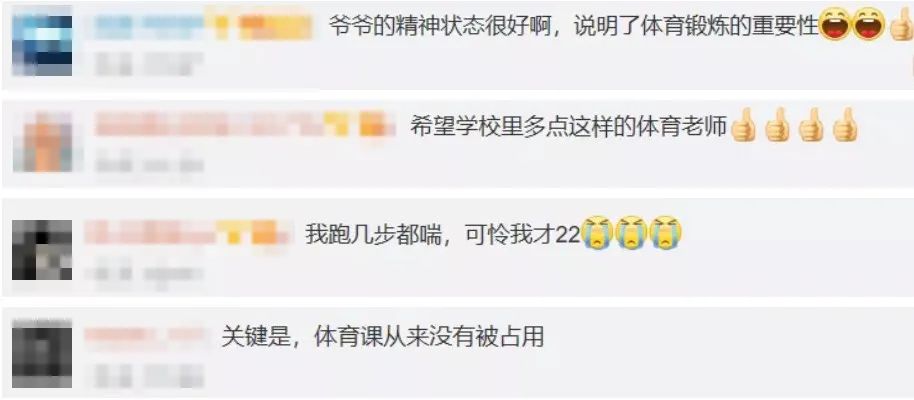Screen dimensions: 914x400
Task: Click the middle crying emoji in third comment
Action: pyautogui.click(x=631, y=233)
